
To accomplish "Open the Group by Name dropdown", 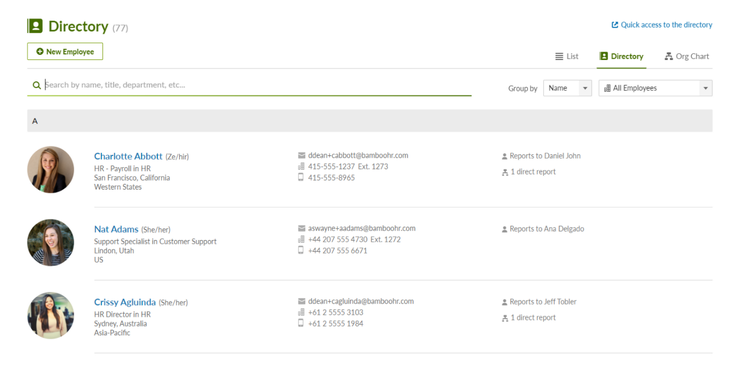I will click(x=567, y=88).
